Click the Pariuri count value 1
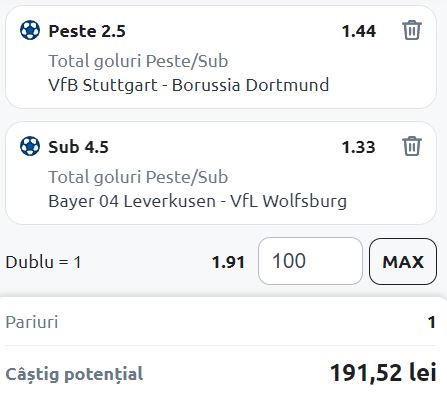Viewport: 447px width, 398px height. pyautogui.click(x=432, y=322)
